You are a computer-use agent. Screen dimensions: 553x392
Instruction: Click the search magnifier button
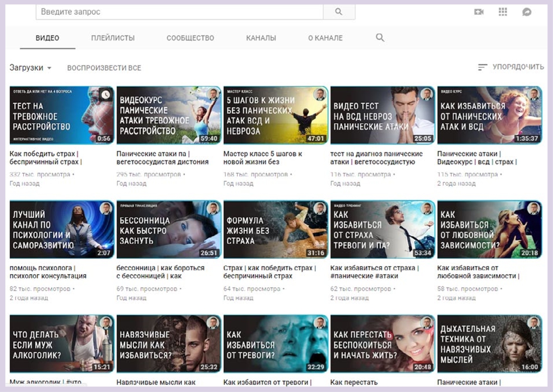[339, 12]
